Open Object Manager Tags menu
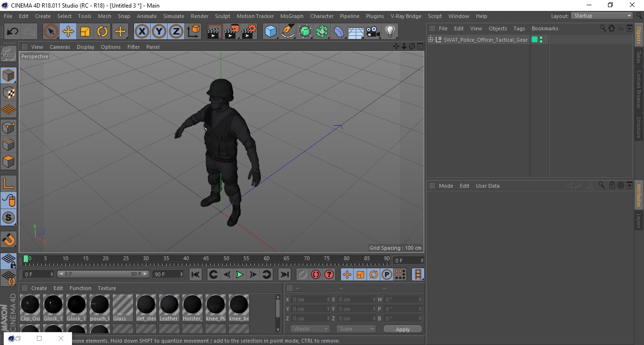The width and height of the screenshot is (644, 345). [x=519, y=28]
